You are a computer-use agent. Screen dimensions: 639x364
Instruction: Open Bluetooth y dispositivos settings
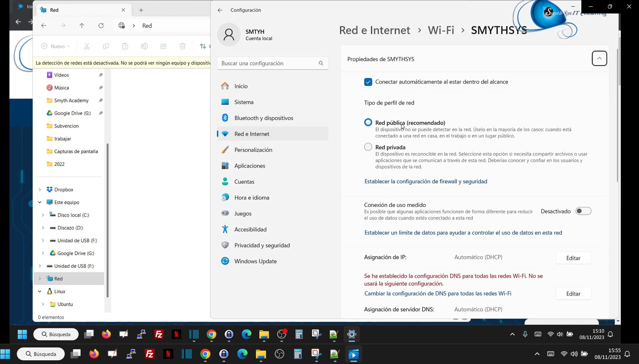pos(263,118)
